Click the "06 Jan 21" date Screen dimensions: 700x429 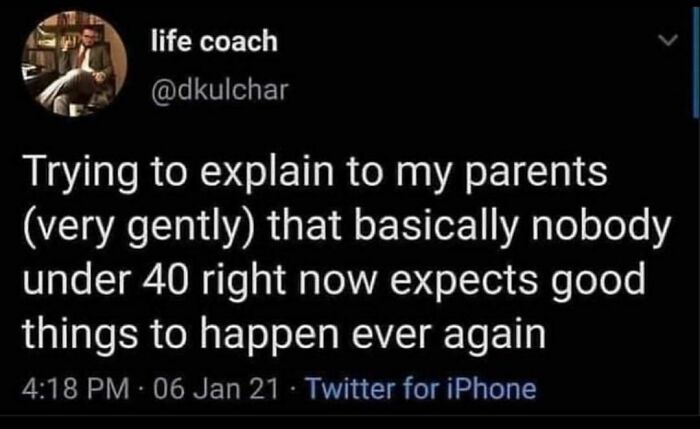coord(200,388)
